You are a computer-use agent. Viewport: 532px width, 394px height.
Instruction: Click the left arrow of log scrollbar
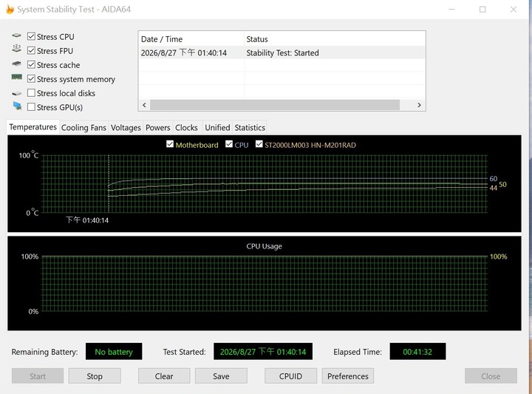pyautogui.click(x=144, y=105)
